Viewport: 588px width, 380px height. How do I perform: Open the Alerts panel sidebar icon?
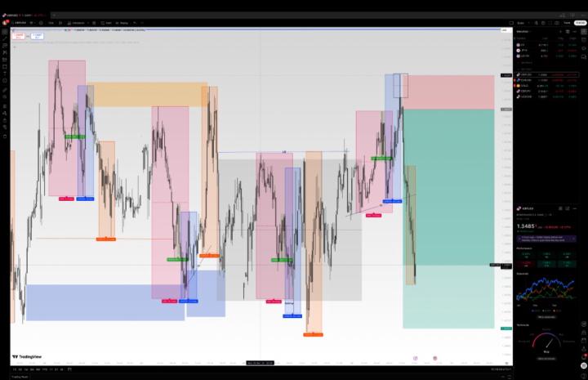pyautogui.click(x=584, y=40)
